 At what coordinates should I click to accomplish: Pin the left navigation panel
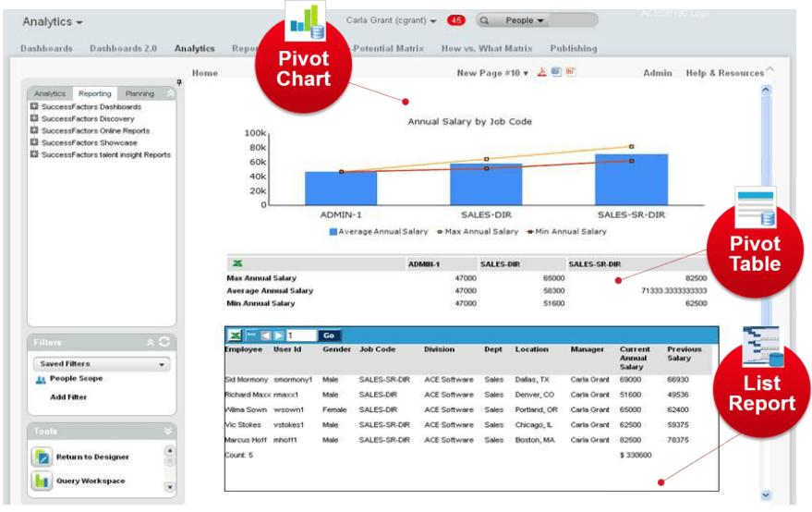pyautogui.click(x=179, y=82)
